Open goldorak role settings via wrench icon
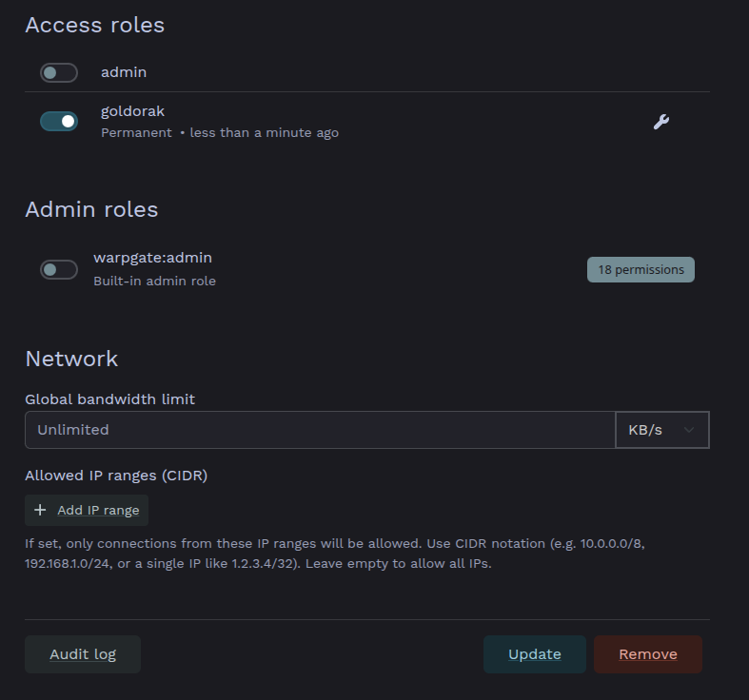749x700 pixels. pyautogui.click(x=661, y=122)
